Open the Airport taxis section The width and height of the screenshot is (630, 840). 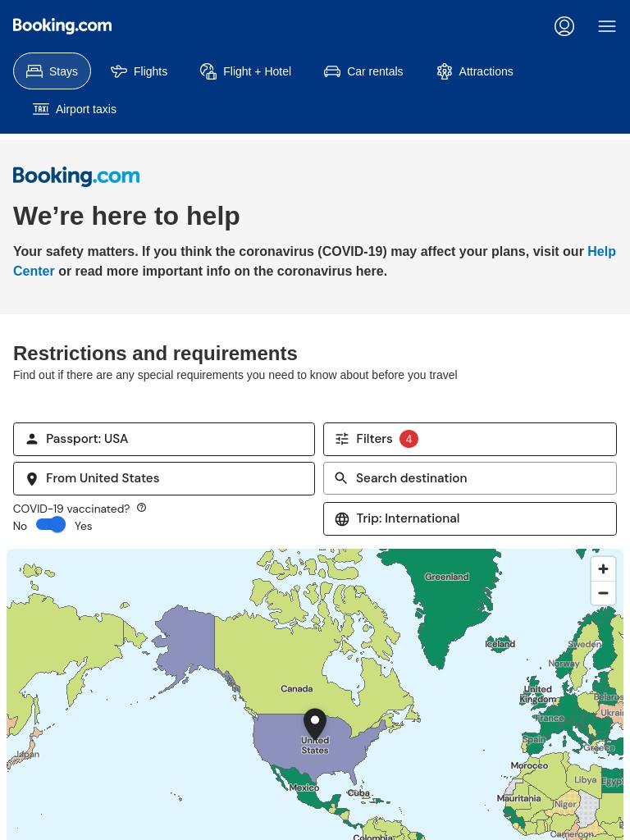click(75, 109)
